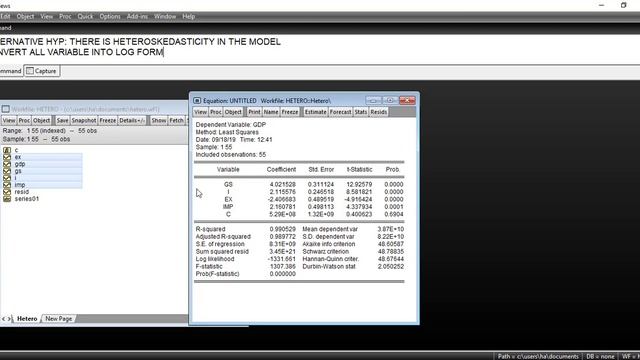Minimize the main application window
640x360 pixels.
601,5
